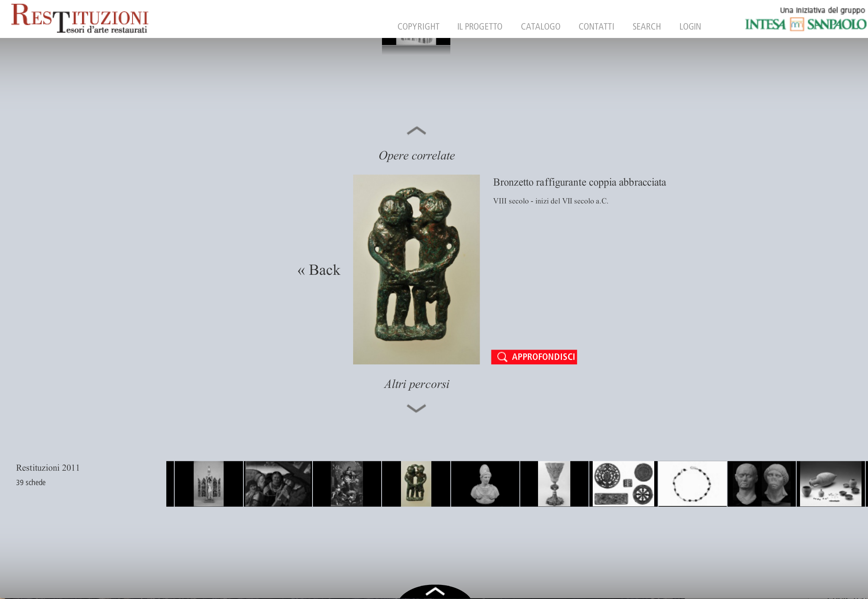This screenshot has height=599, width=868.
Task: Expand the chevron below Altri percorsi
Action: pos(416,408)
